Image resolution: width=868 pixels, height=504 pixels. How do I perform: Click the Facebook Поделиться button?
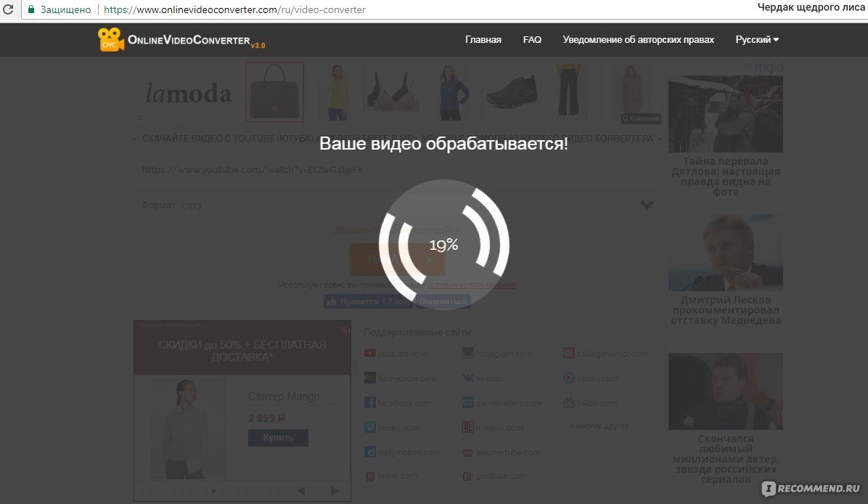[x=443, y=301]
